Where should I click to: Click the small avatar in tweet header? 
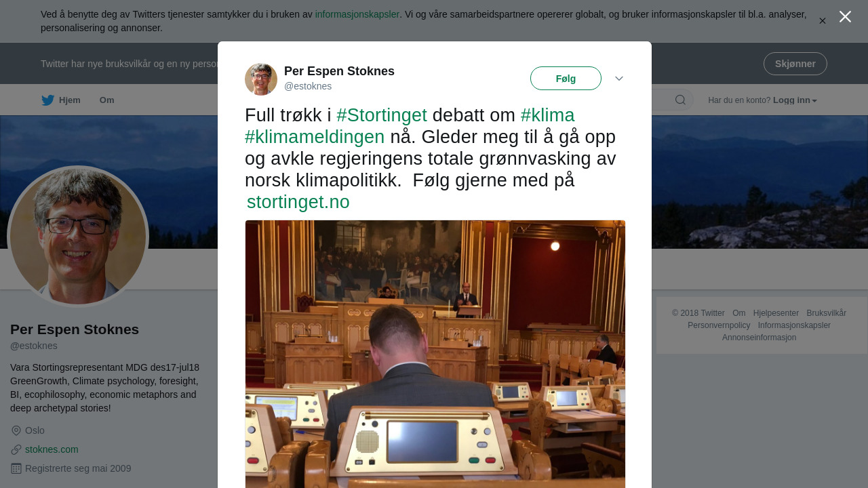[x=261, y=79]
